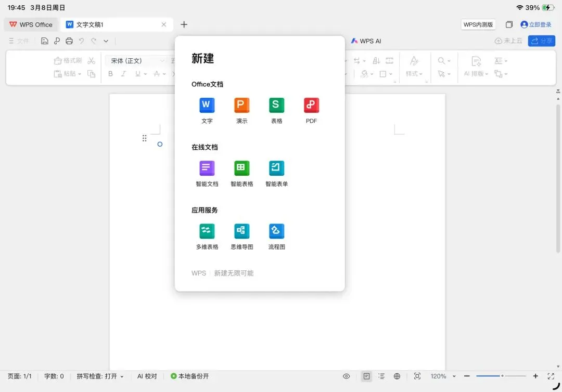Viewport: 562px width, 392px height.
Task: Click the WPS内测版 button
Action: 478,24
